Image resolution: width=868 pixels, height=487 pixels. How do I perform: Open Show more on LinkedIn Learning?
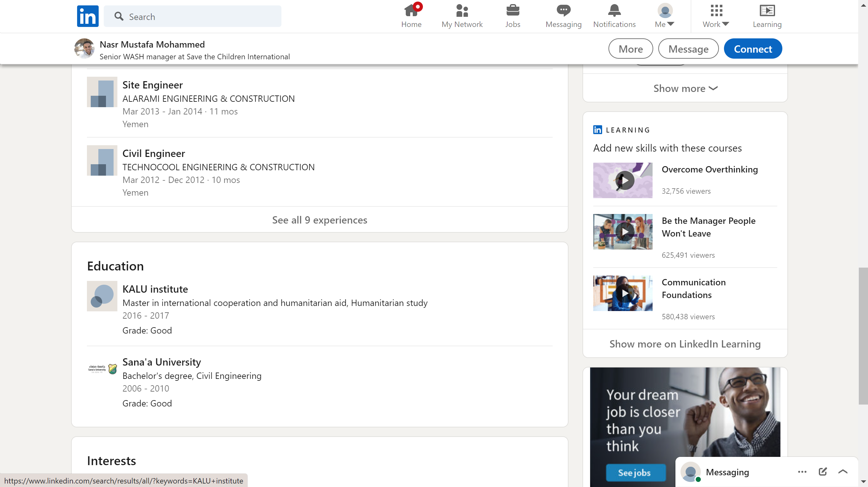click(x=685, y=344)
